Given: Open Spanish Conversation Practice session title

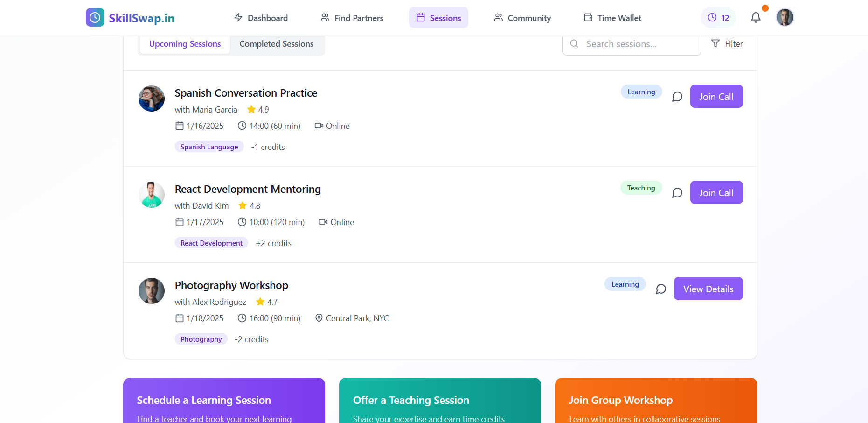Looking at the screenshot, I should [246, 93].
